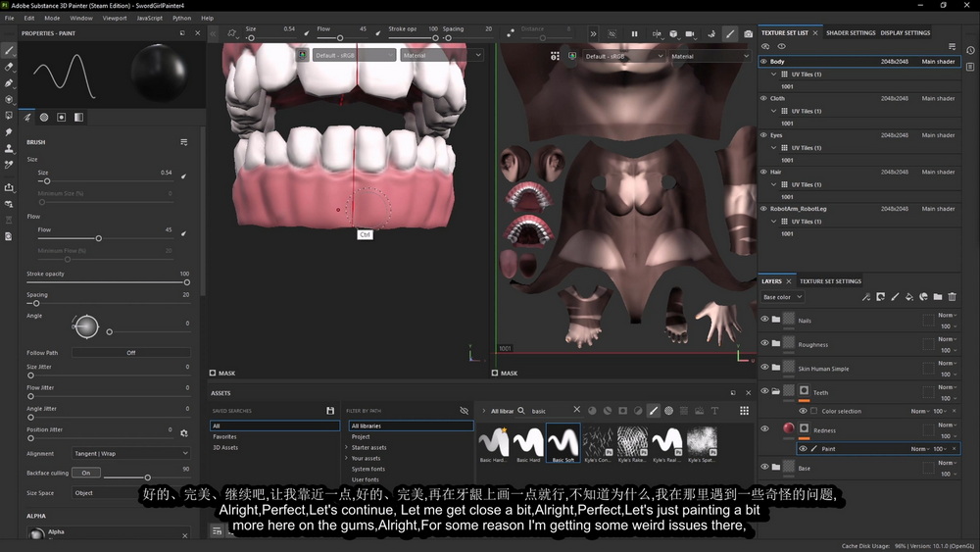Select the Projection tool in left toolbar
The image size is (980, 552).
coord(9,82)
